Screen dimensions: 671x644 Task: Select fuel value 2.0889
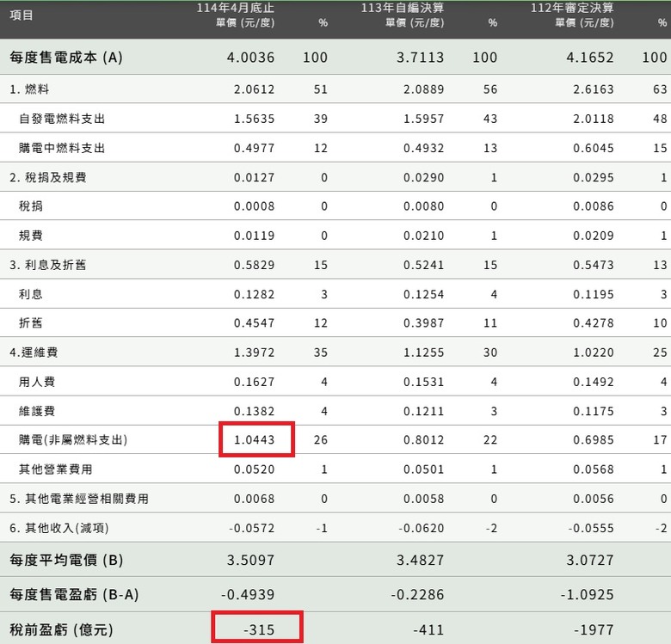423,89
